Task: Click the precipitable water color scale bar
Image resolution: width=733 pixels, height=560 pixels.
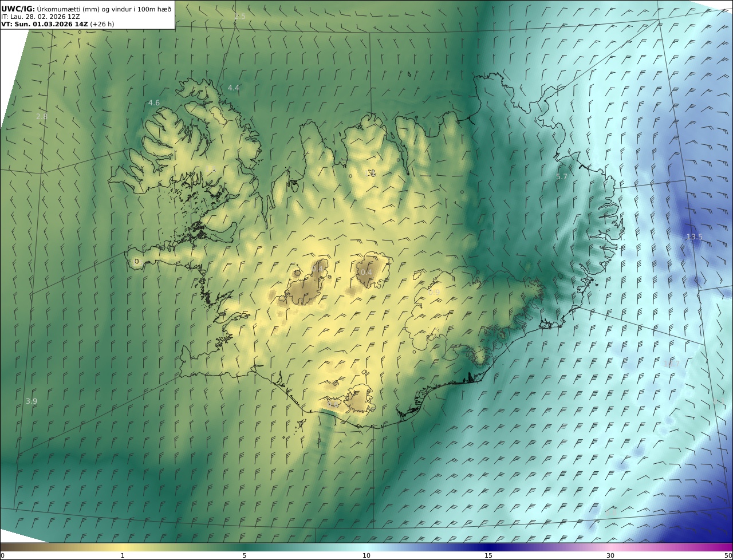Action: click(366, 547)
